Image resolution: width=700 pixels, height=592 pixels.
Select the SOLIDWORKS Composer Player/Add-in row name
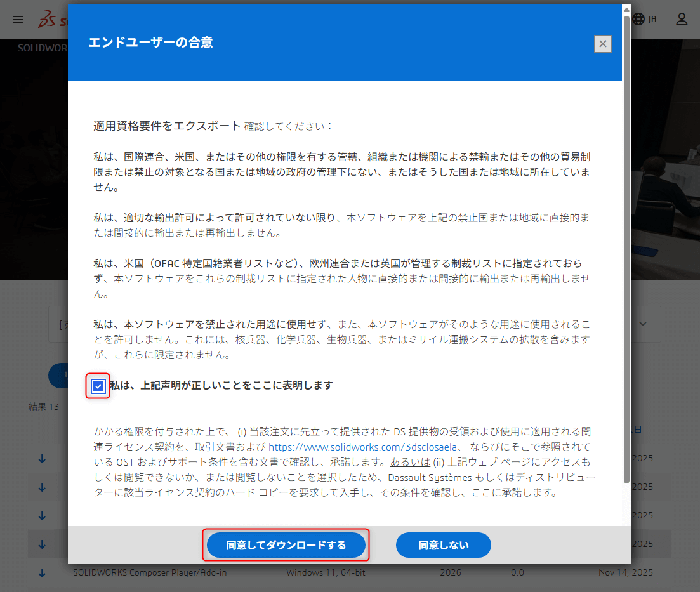point(150,572)
